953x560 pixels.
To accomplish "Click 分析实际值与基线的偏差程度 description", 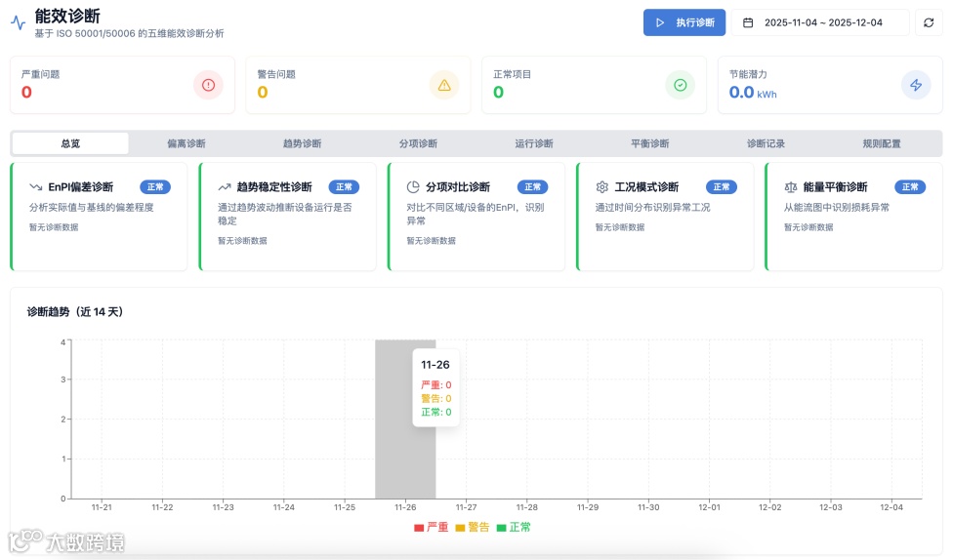I will [x=91, y=207].
